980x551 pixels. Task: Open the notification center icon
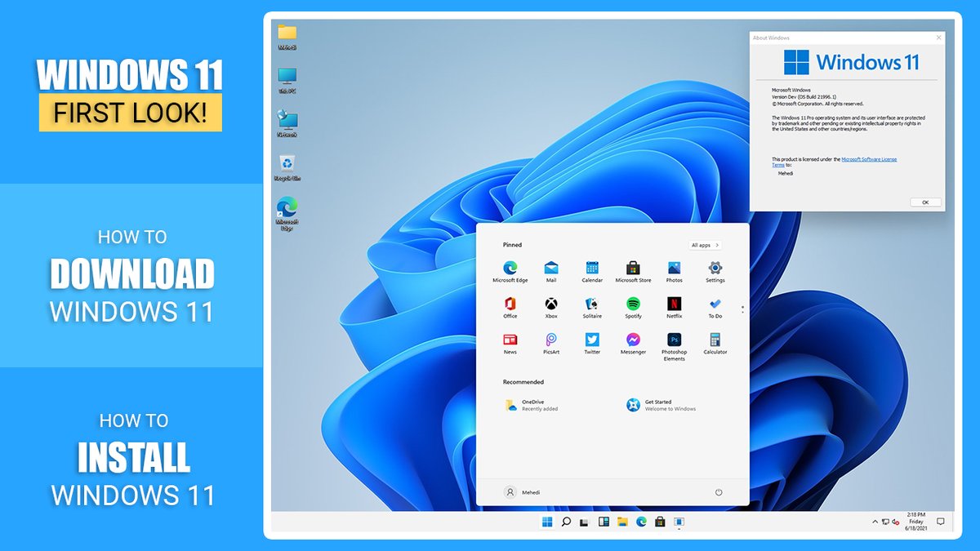(940, 522)
